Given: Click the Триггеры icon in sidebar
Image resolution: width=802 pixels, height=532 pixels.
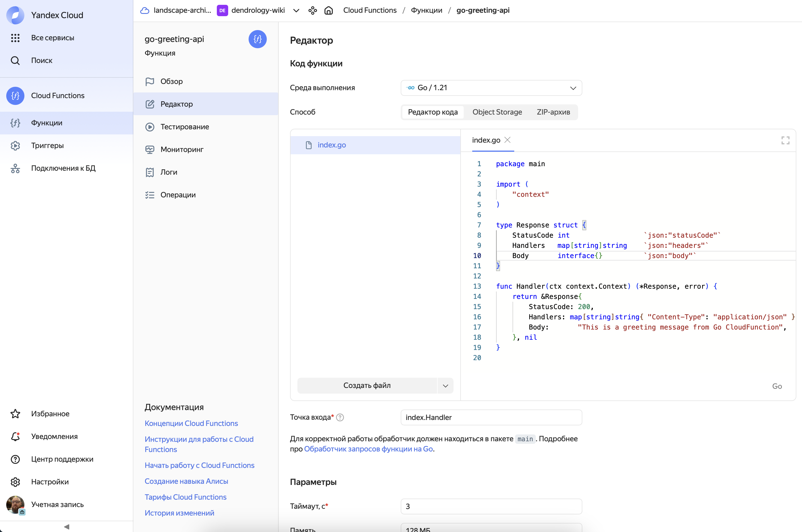Looking at the screenshot, I should tap(15, 145).
